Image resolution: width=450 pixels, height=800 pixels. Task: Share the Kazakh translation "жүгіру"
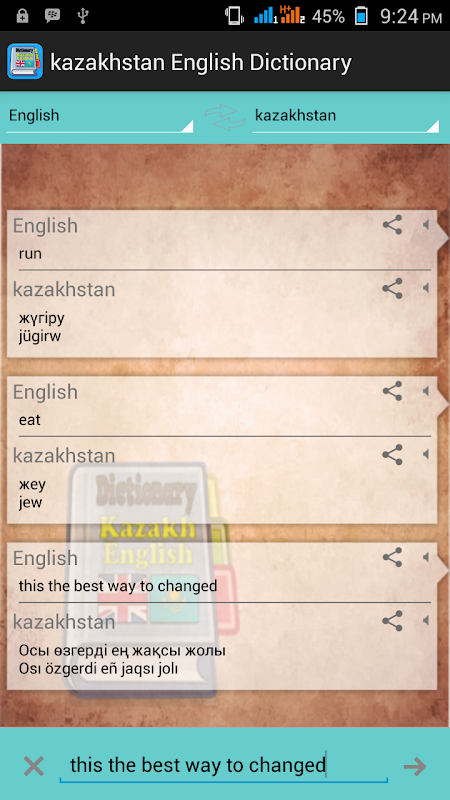(x=392, y=288)
